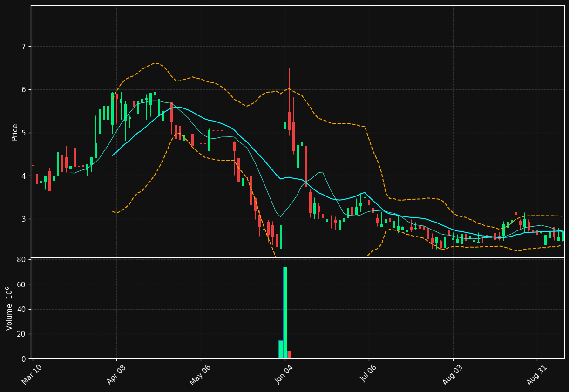This screenshot has width=569, height=392.
Task: Click the price axis value 6
Action: point(24,89)
